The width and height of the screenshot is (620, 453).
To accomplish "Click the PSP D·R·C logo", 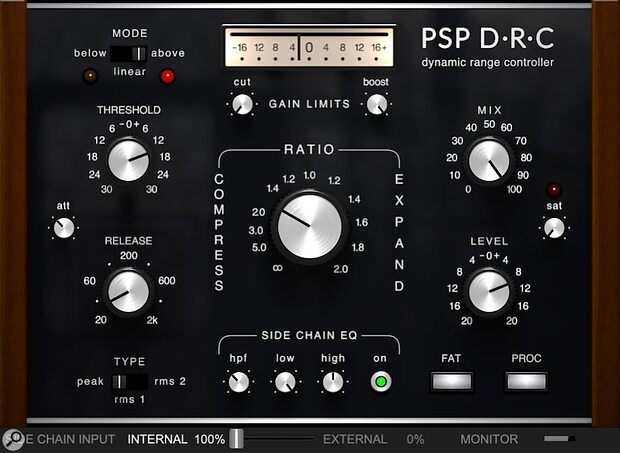I will 488,39.
